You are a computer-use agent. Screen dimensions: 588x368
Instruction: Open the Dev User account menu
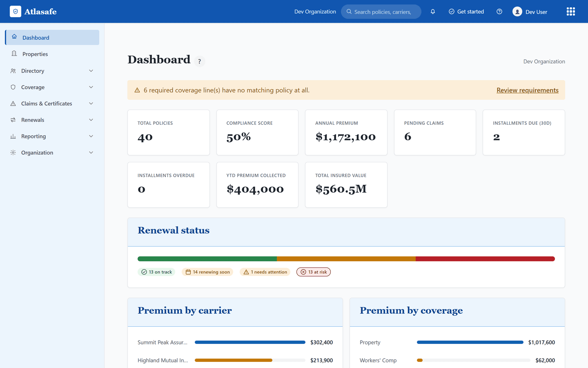coord(530,11)
